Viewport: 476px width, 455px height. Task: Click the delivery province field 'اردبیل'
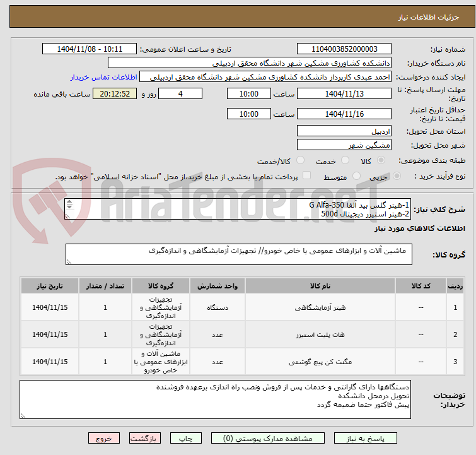tap(344, 131)
